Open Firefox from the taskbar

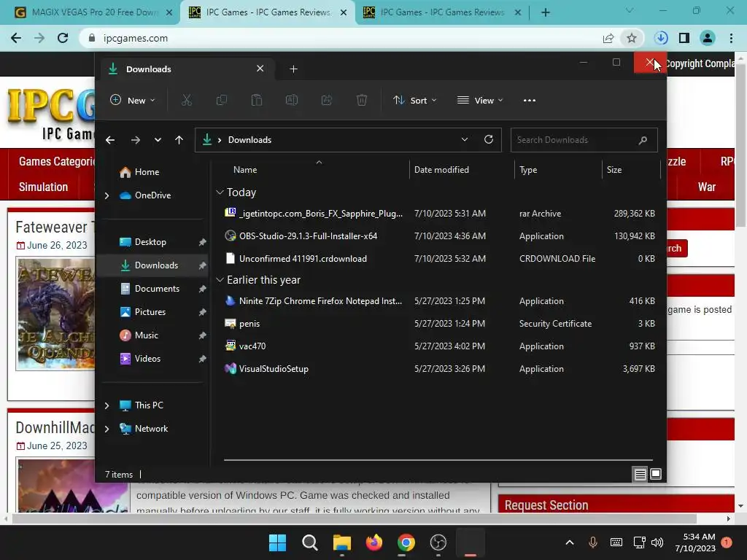374,542
